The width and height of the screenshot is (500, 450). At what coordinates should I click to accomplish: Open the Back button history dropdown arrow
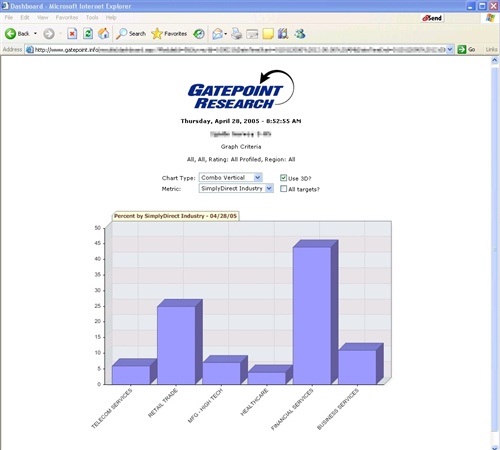pyautogui.click(x=35, y=34)
